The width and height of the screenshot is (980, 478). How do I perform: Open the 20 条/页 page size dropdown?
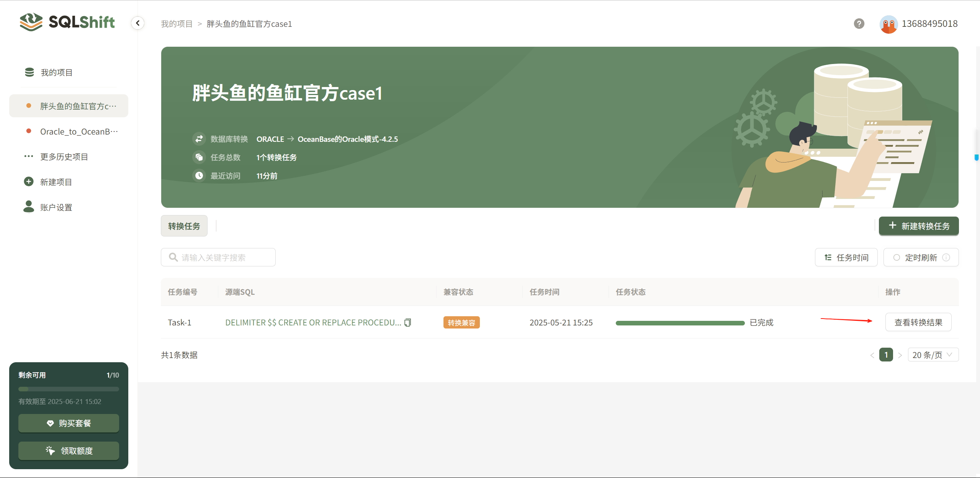933,355
